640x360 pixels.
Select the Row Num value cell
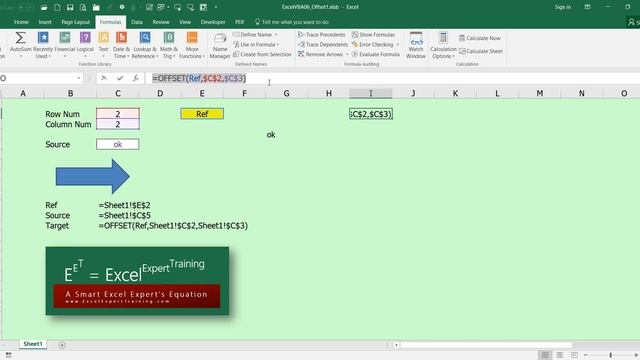point(118,113)
